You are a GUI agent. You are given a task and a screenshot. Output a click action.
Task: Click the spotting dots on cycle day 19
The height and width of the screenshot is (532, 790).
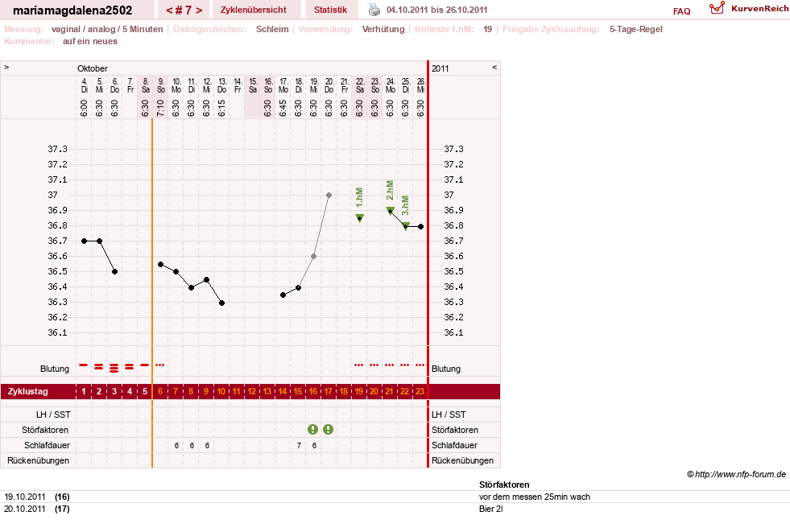[x=358, y=365]
